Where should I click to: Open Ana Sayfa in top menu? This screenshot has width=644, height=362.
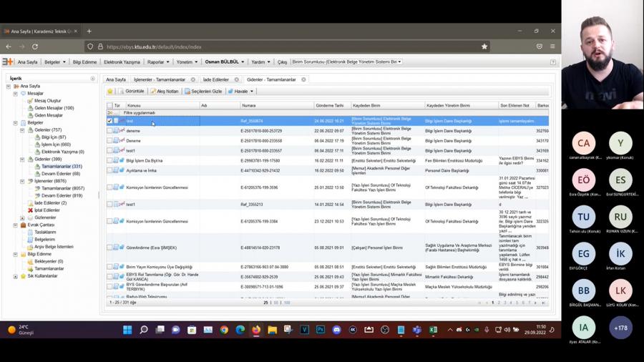(x=27, y=62)
